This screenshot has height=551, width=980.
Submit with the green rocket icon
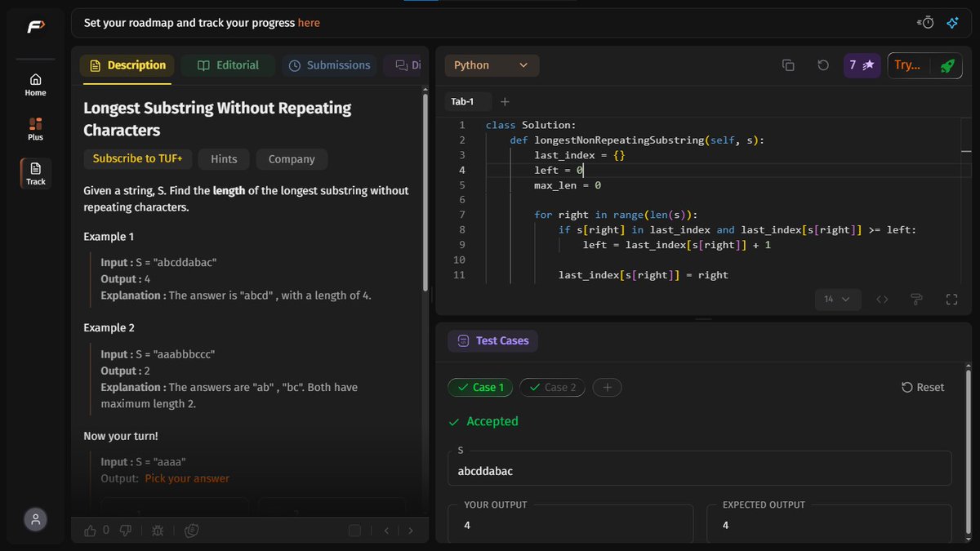(x=947, y=65)
